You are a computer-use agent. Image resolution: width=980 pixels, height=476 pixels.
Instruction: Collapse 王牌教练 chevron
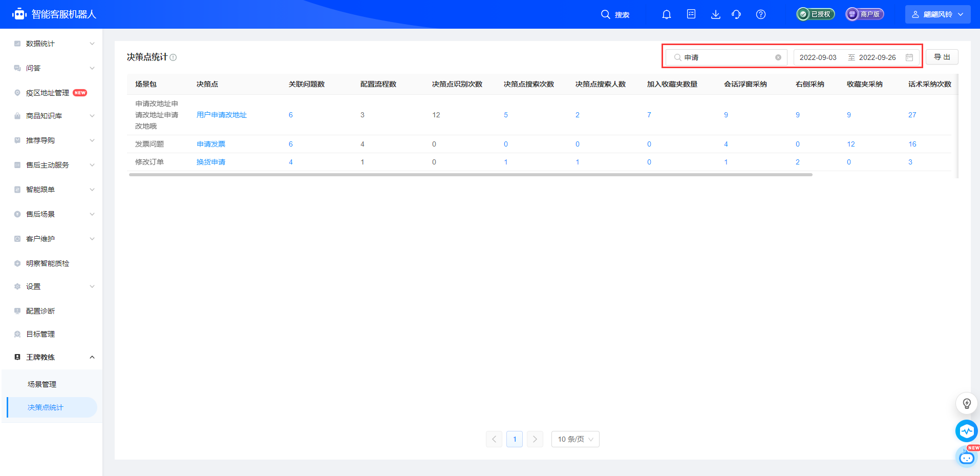(92, 357)
